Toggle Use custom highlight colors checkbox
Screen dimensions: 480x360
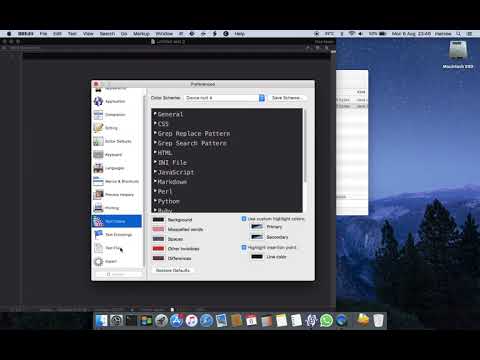[x=244, y=219]
